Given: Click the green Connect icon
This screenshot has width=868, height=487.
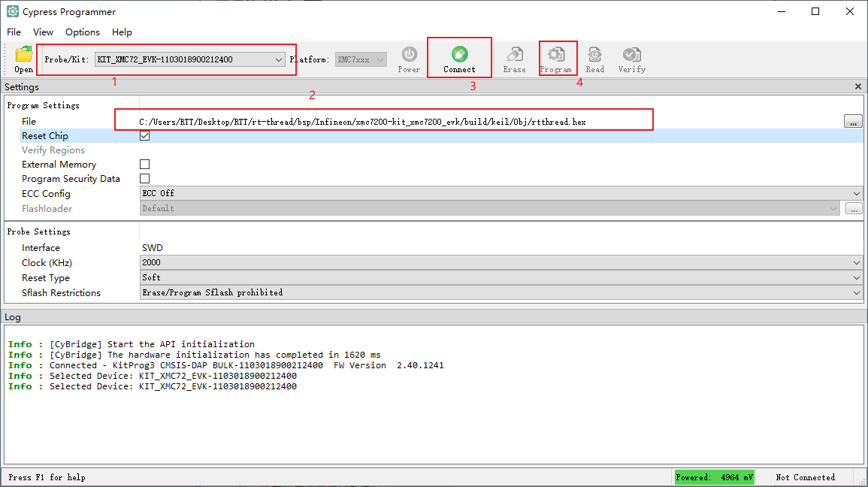Looking at the screenshot, I should click(459, 55).
